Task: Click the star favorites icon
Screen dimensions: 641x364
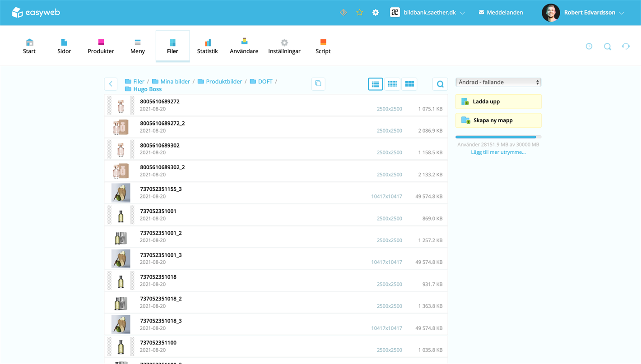Action: (x=360, y=13)
